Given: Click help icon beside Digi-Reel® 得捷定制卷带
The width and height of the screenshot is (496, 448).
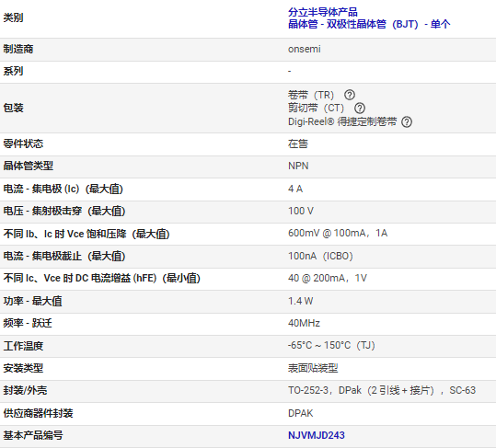Looking at the screenshot, I should tap(407, 121).
